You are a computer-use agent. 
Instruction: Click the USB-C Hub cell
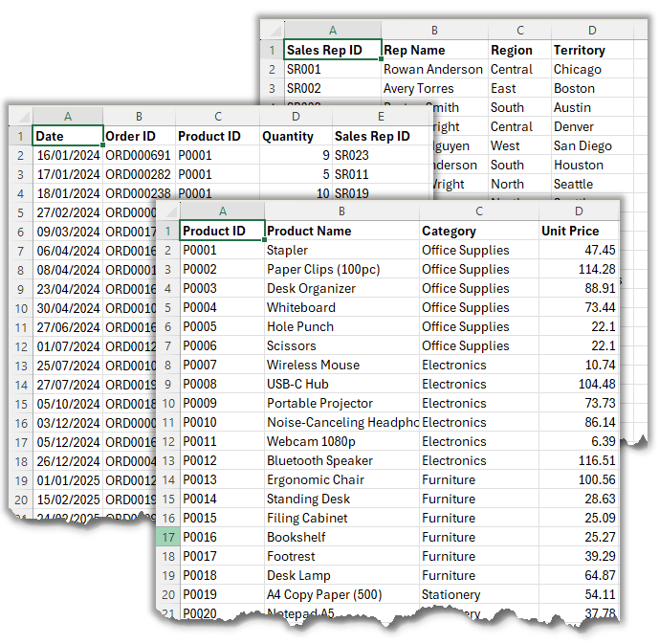[x=342, y=384]
